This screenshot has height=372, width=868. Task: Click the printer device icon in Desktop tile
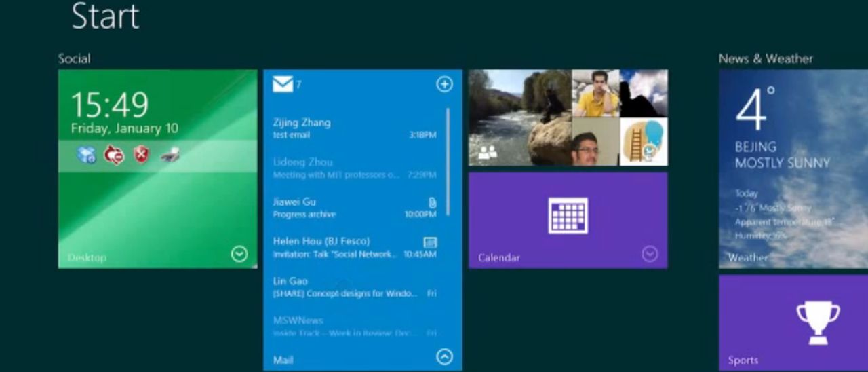[x=170, y=155]
